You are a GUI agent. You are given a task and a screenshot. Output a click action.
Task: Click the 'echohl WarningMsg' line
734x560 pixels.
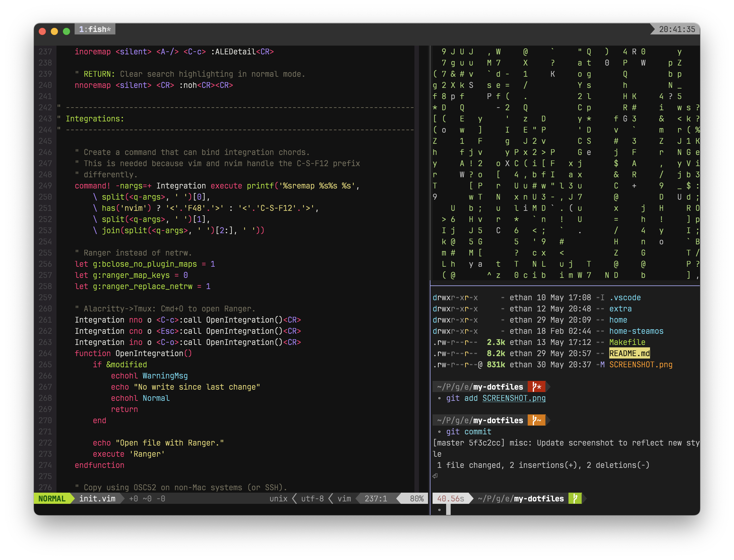pos(149,376)
